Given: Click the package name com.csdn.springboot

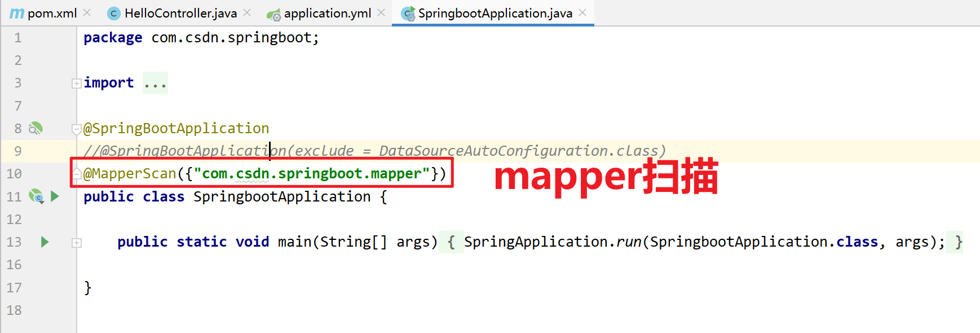Looking at the screenshot, I should 231,38.
